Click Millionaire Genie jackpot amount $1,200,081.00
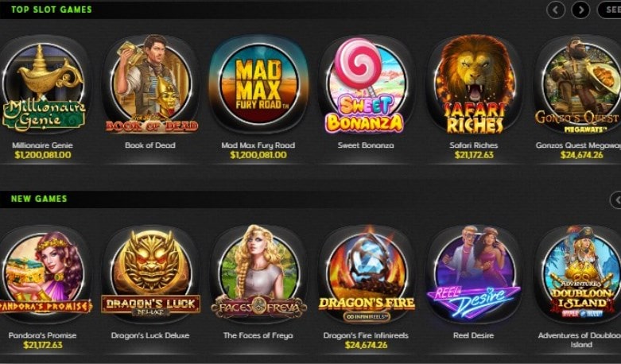 coord(43,155)
